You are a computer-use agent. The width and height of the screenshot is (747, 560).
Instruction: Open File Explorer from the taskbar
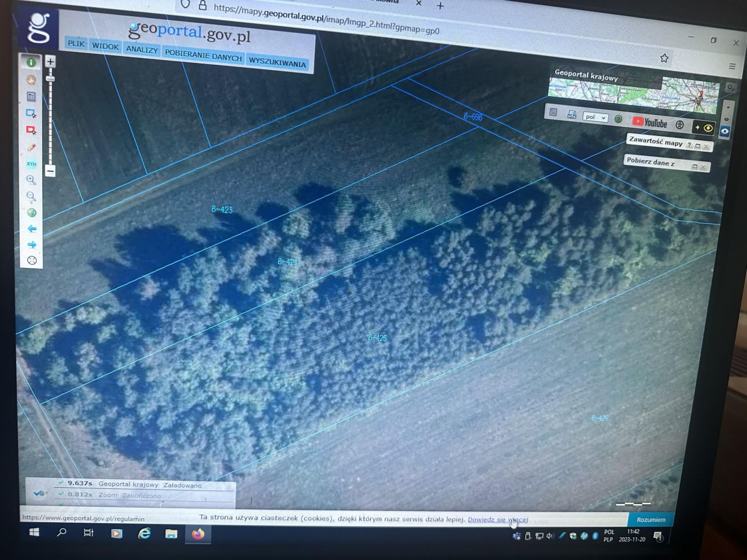[x=171, y=534]
